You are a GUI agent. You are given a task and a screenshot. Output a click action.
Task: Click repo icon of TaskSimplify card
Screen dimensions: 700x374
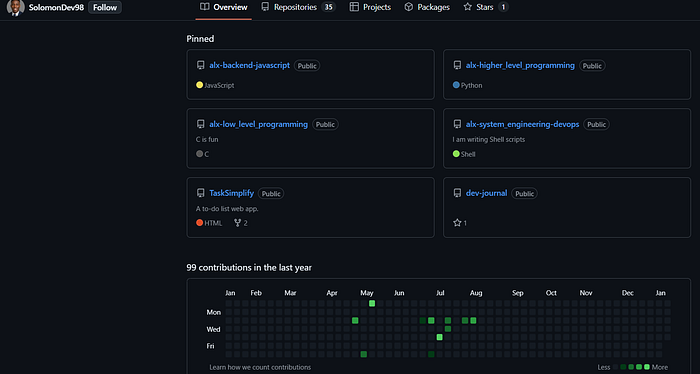coord(200,193)
